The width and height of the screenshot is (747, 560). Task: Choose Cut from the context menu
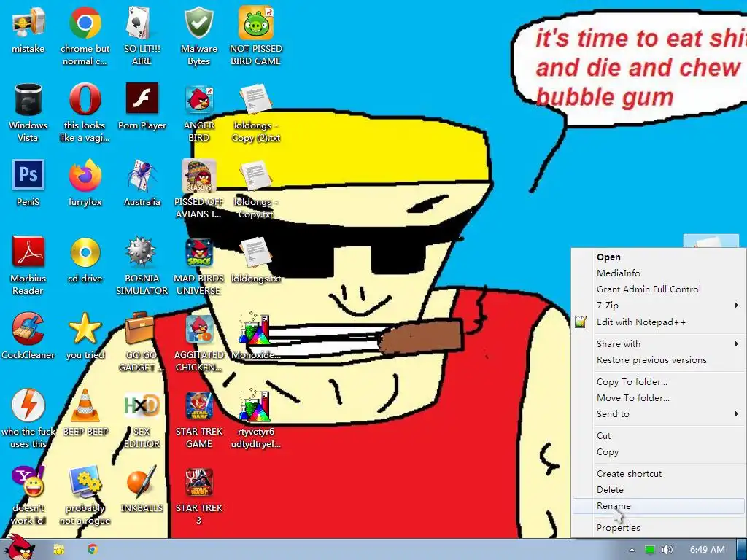(x=658, y=436)
